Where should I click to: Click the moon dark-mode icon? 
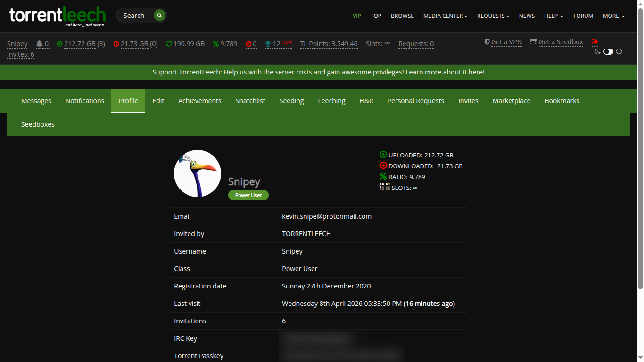pyautogui.click(x=598, y=51)
